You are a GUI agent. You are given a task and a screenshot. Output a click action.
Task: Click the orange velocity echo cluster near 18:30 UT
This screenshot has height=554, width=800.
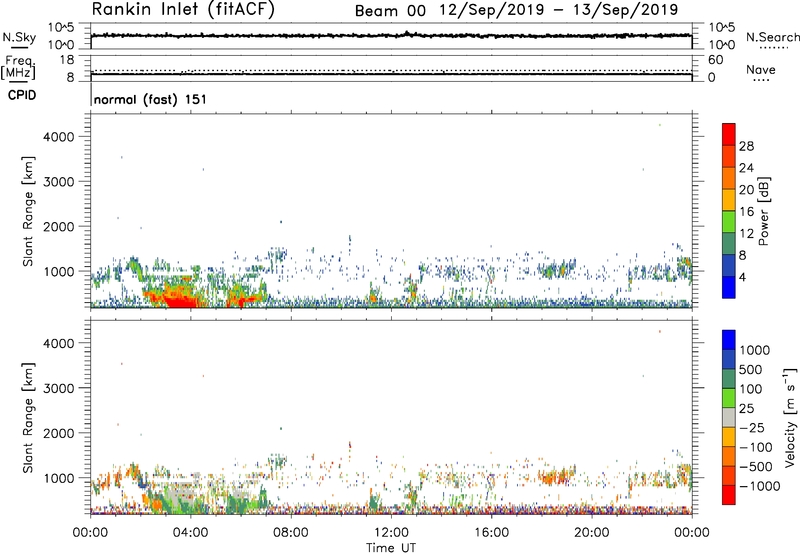point(556,477)
